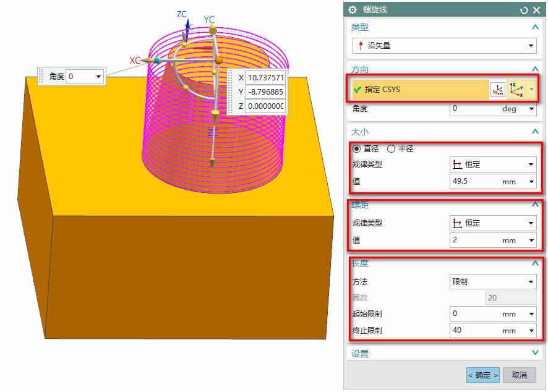548x392 pixels.
Task: Click the XYZ coordinate system type icon
Action: point(517,90)
